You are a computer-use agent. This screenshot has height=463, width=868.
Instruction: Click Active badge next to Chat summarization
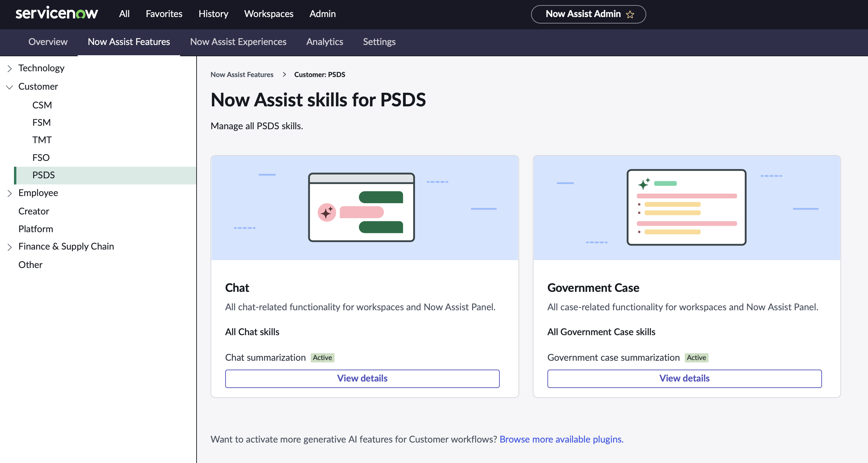[x=322, y=358]
